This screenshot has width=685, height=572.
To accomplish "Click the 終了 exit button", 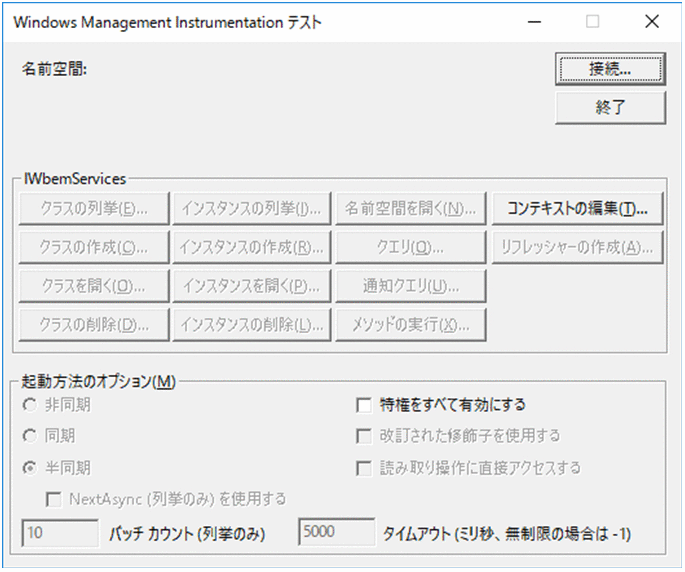I will pyautogui.click(x=610, y=107).
